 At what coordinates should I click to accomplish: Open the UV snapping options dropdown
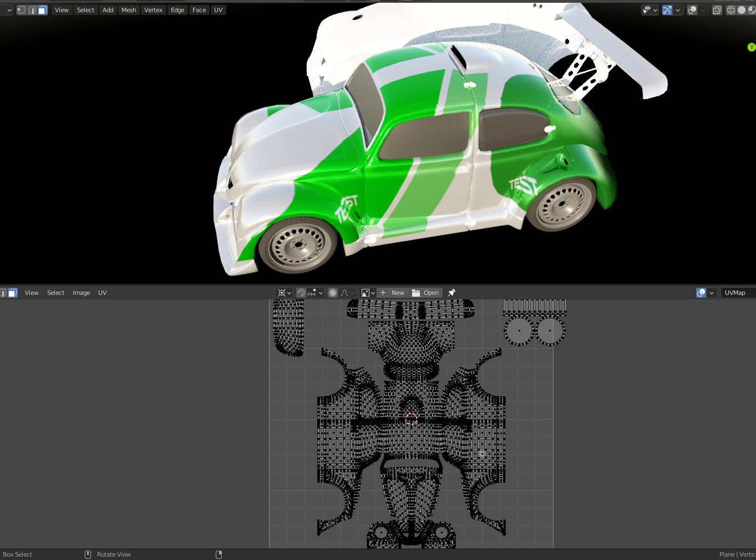point(315,293)
